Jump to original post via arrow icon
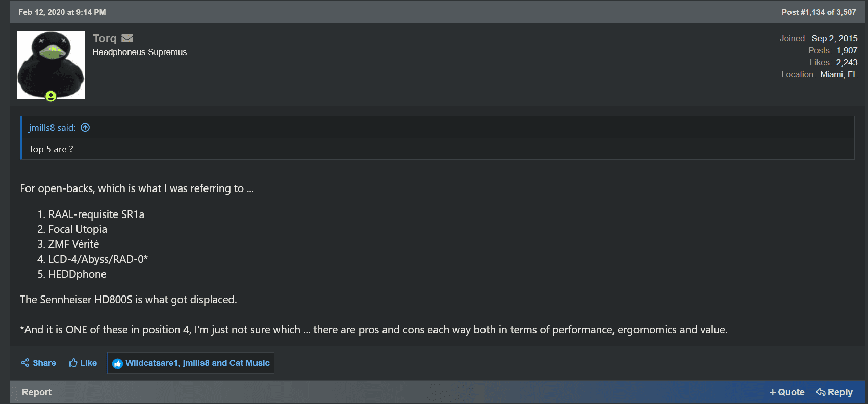Image resolution: width=868 pixels, height=404 pixels. [85, 128]
